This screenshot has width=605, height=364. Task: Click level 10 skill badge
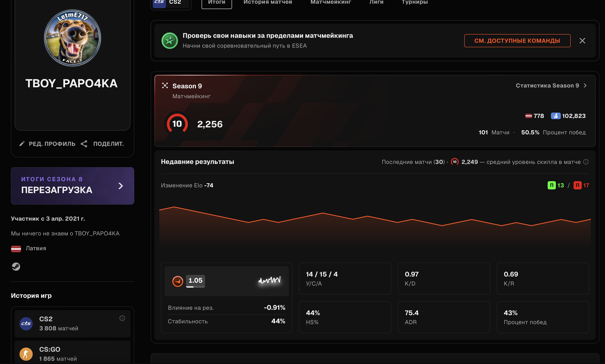click(177, 124)
